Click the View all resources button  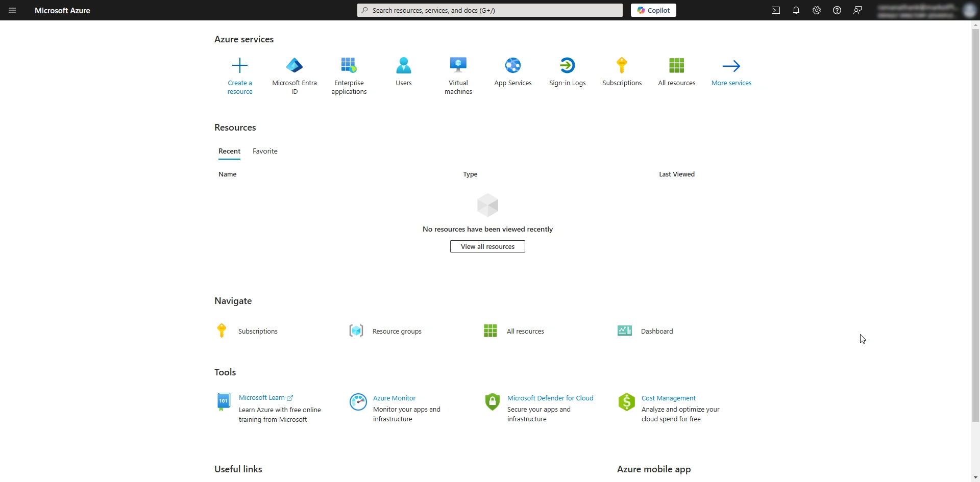(487, 246)
